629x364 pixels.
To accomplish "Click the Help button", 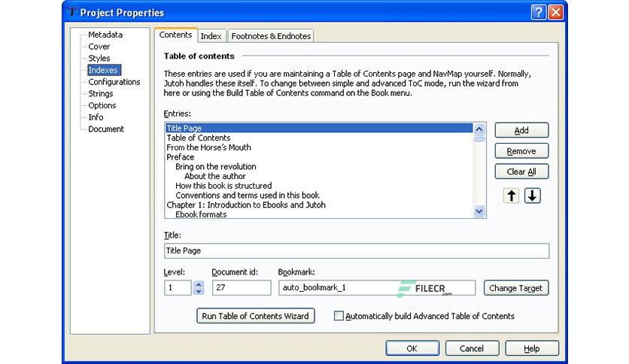I will (532, 348).
